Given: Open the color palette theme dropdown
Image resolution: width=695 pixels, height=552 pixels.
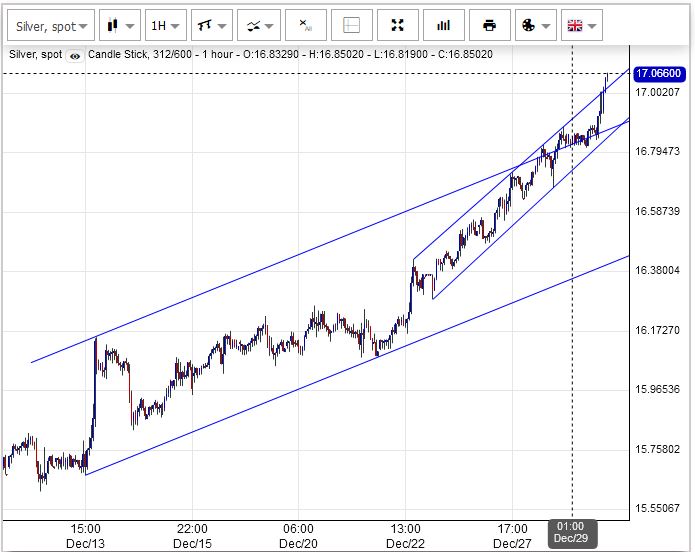Looking at the screenshot, I should pyautogui.click(x=536, y=26).
